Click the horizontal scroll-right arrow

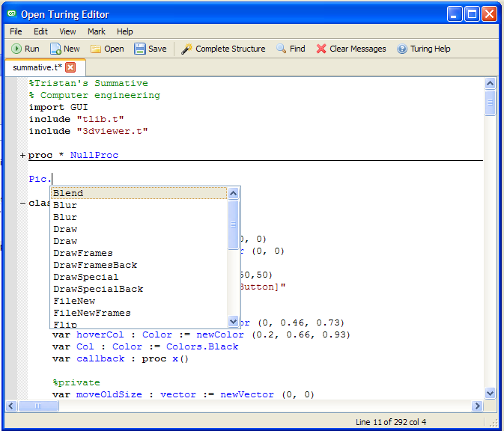[477, 406]
